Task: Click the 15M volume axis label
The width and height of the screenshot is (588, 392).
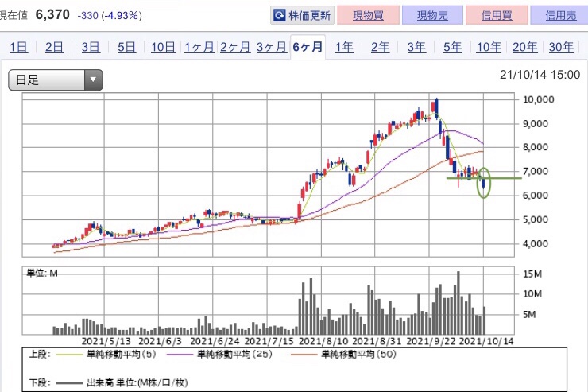Action: coord(532,274)
